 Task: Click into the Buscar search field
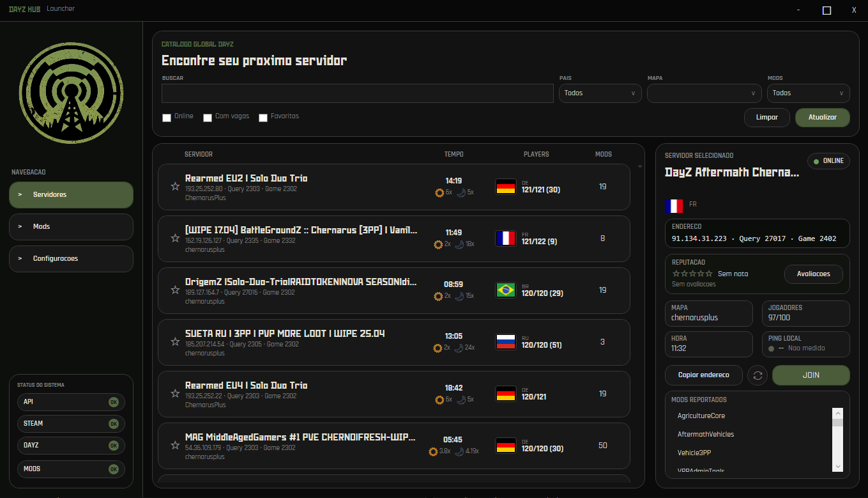pos(358,93)
